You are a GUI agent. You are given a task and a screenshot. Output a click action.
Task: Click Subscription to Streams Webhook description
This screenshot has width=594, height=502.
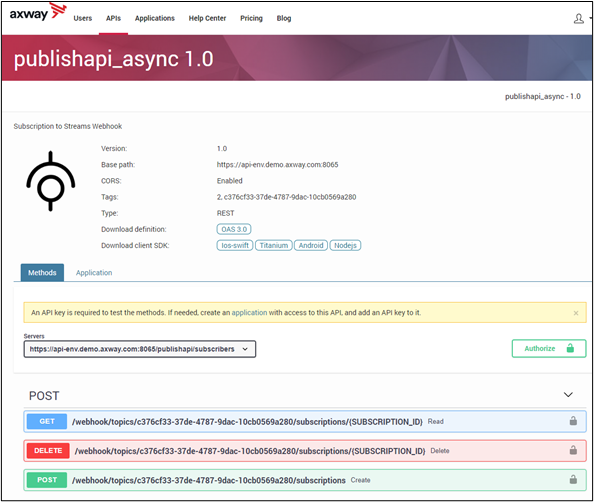pos(68,126)
